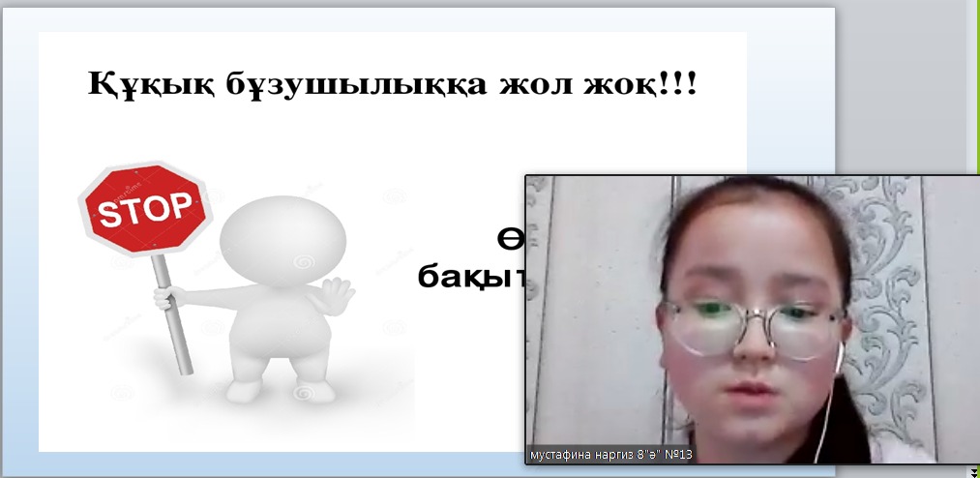Click the partially hidden "бақыт" text

point(471,275)
